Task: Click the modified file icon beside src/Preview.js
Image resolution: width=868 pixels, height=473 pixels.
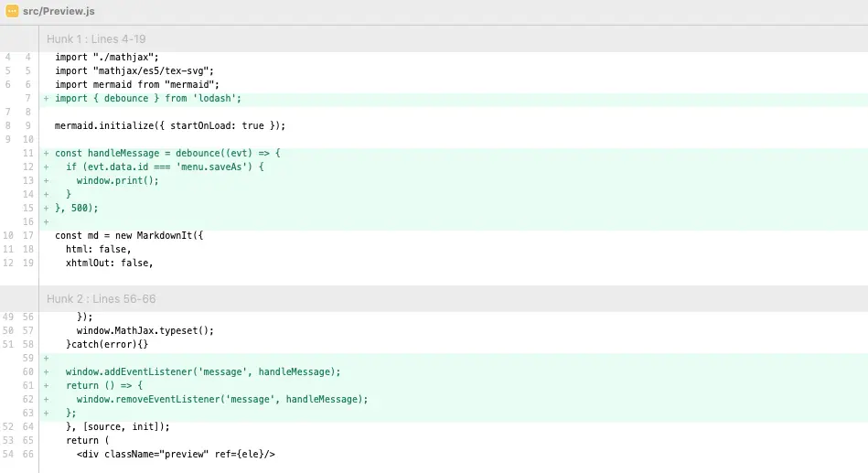Action: [x=12, y=11]
